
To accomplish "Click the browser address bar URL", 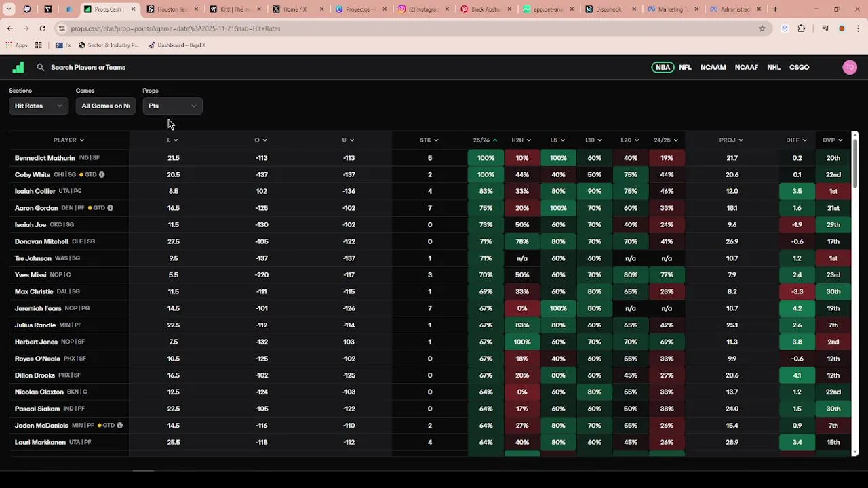I will point(175,28).
